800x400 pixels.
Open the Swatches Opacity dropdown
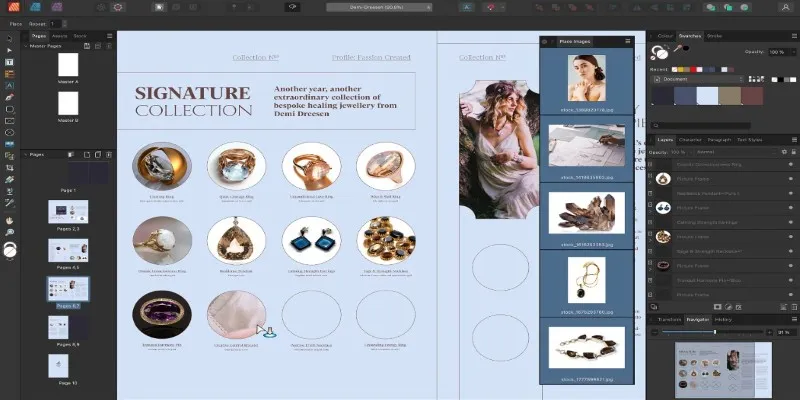(x=793, y=52)
